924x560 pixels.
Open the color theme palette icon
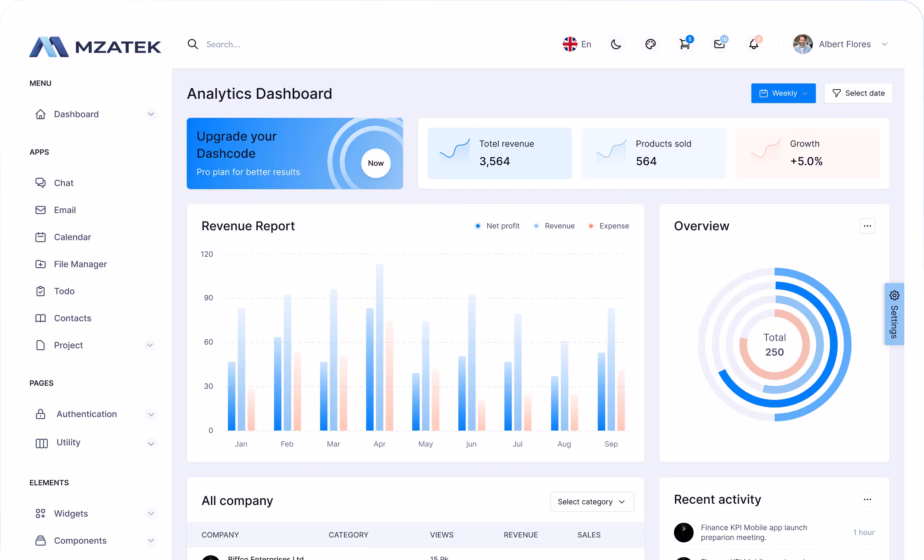[650, 44]
